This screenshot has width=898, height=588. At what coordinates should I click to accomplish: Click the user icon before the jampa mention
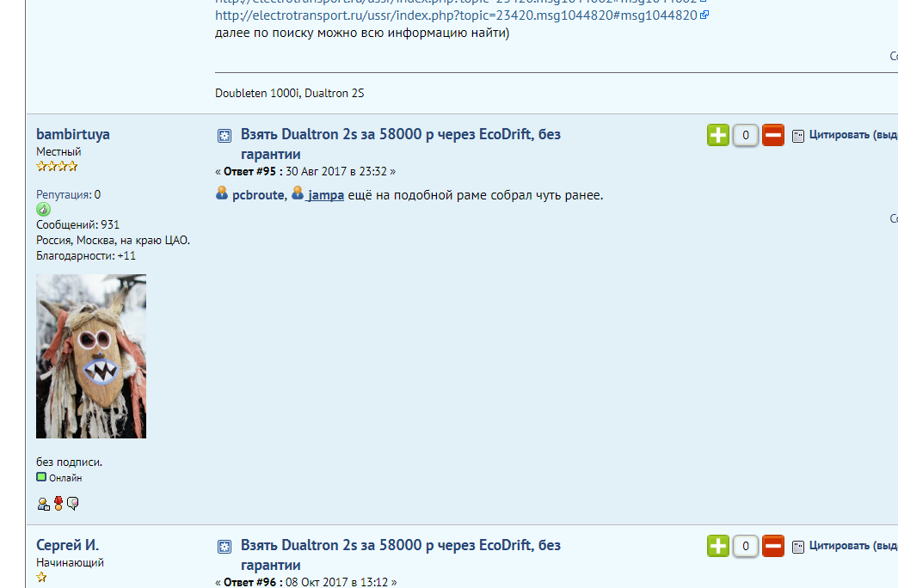[x=298, y=193]
